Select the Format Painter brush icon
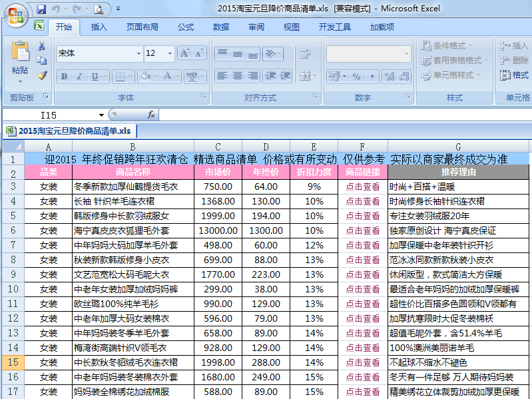Image resolution: width=532 pixels, height=399 pixels. click(x=41, y=76)
